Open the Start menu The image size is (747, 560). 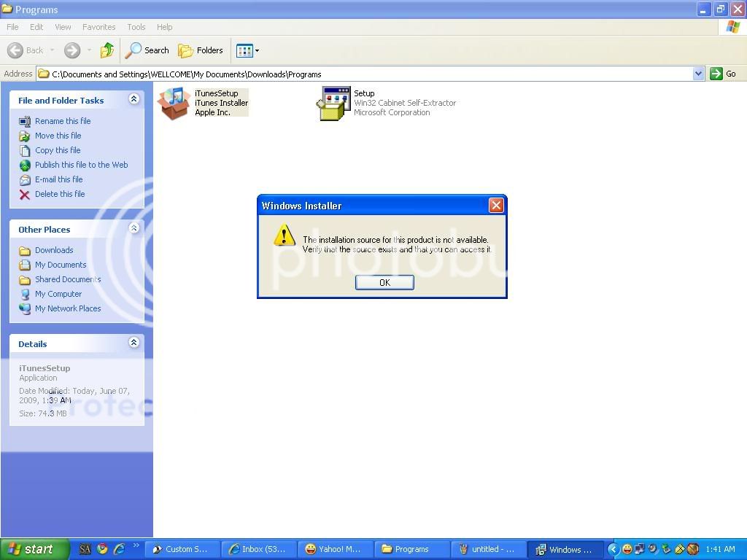[34, 549]
